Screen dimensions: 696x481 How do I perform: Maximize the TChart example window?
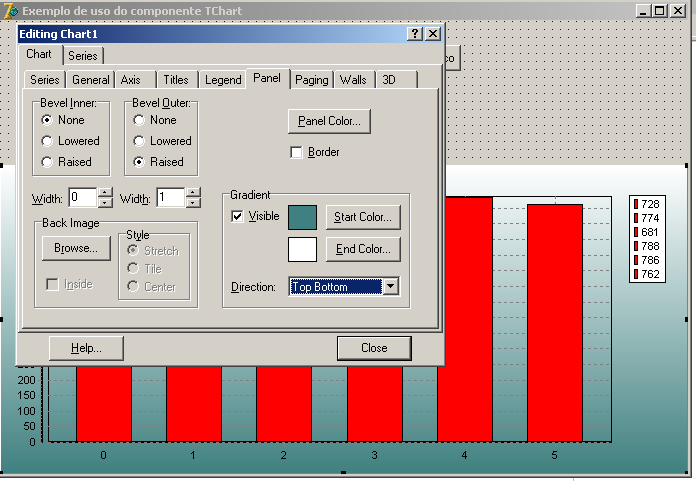click(x=660, y=11)
